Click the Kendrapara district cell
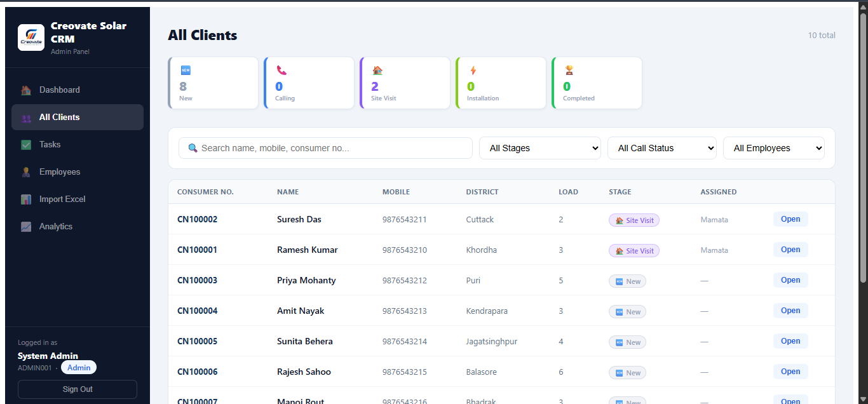This screenshot has height=404, width=868. click(487, 311)
